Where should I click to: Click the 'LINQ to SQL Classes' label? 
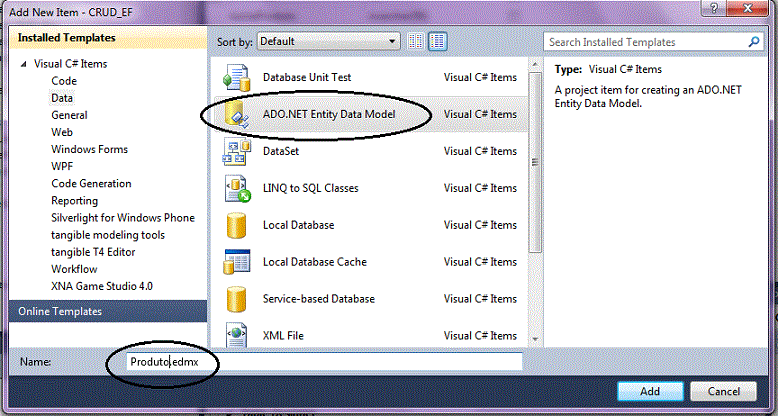click(311, 188)
